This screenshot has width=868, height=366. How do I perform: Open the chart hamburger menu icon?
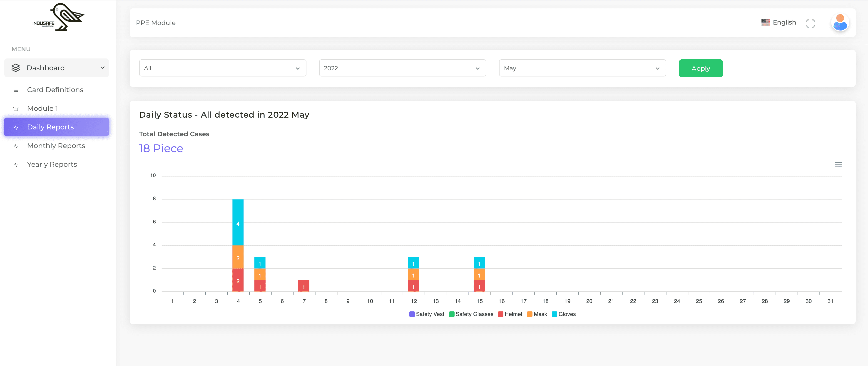[x=838, y=164]
